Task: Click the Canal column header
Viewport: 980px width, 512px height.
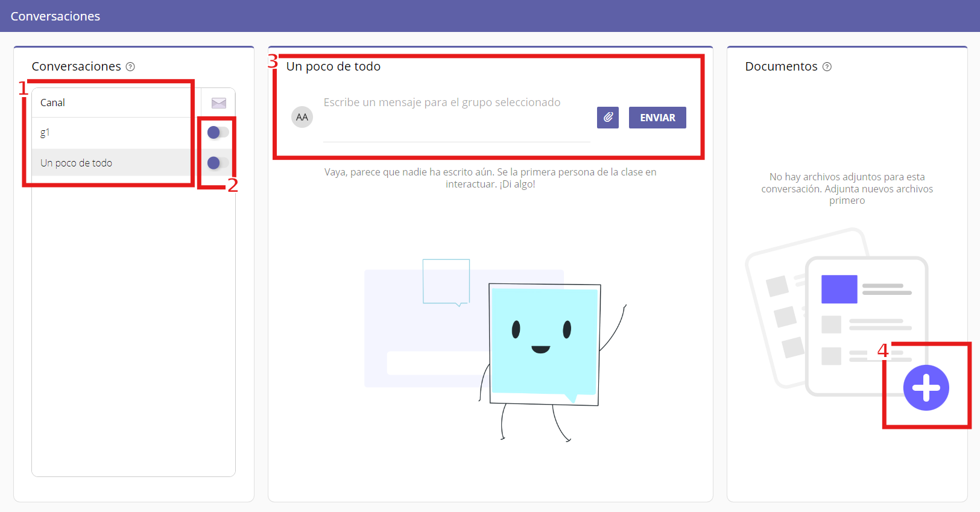Action: pyautogui.click(x=53, y=103)
